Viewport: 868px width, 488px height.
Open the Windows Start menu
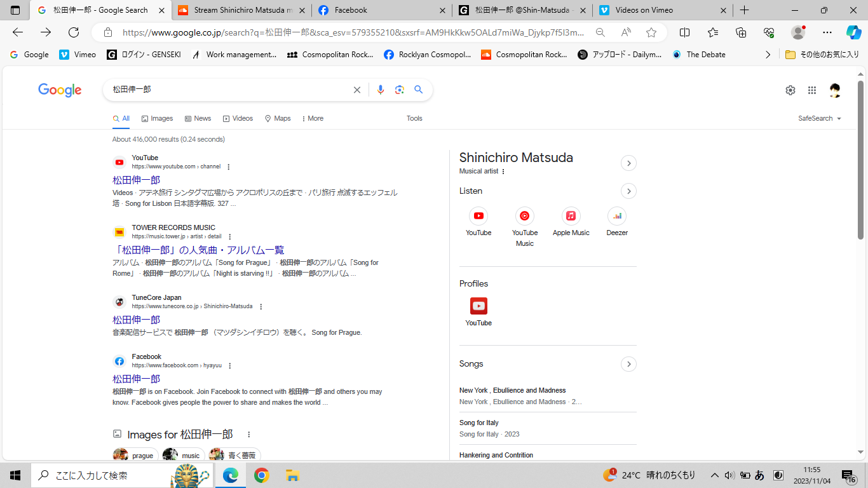click(x=15, y=475)
